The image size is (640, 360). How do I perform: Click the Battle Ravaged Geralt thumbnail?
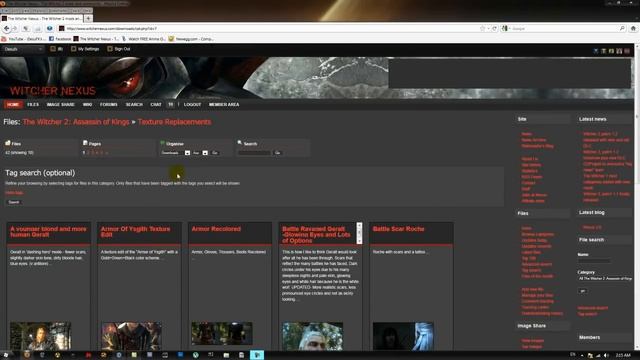tap(312, 336)
